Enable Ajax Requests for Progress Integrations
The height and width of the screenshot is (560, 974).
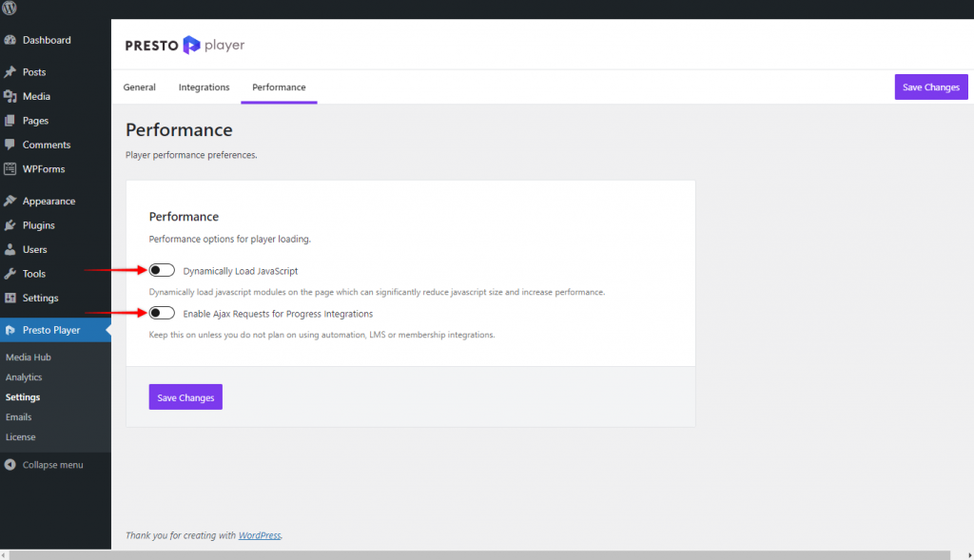(162, 314)
